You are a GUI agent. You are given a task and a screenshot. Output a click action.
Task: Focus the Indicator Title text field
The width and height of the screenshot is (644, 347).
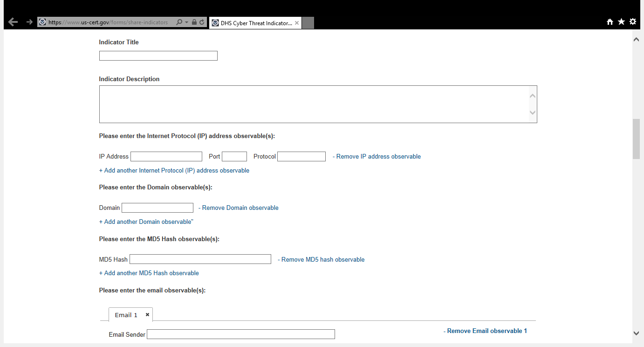[x=158, y=56]
